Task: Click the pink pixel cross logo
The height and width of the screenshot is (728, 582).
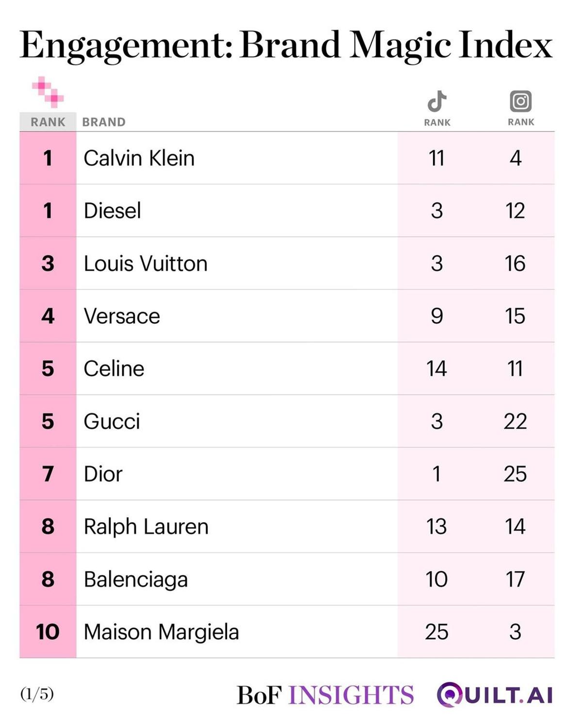Action: coord(48,92)
